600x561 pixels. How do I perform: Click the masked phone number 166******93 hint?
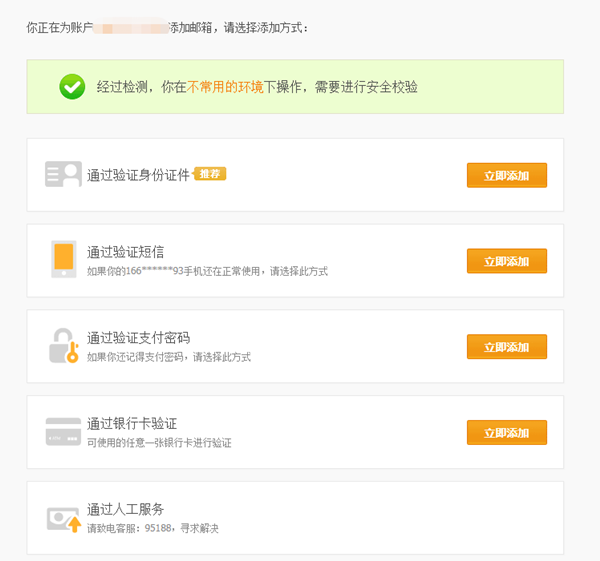(x=155, y=271)
